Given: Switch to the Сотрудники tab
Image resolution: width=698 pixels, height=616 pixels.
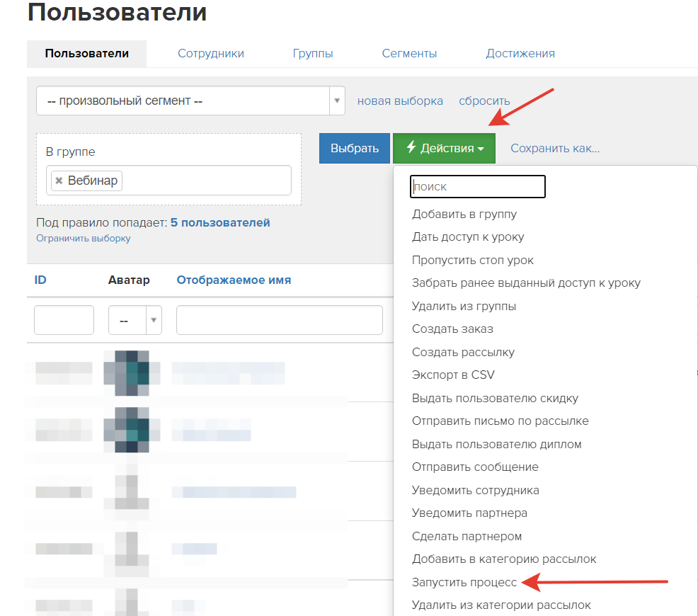Looking at the screenshot, I should pyautogui.click(x=210, y=53).
